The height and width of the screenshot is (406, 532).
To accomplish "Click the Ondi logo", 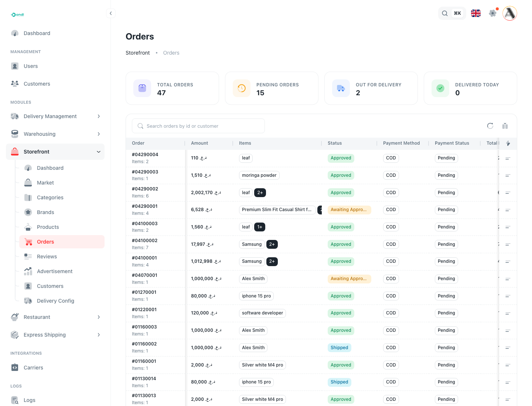I will (x=17, y=15).
